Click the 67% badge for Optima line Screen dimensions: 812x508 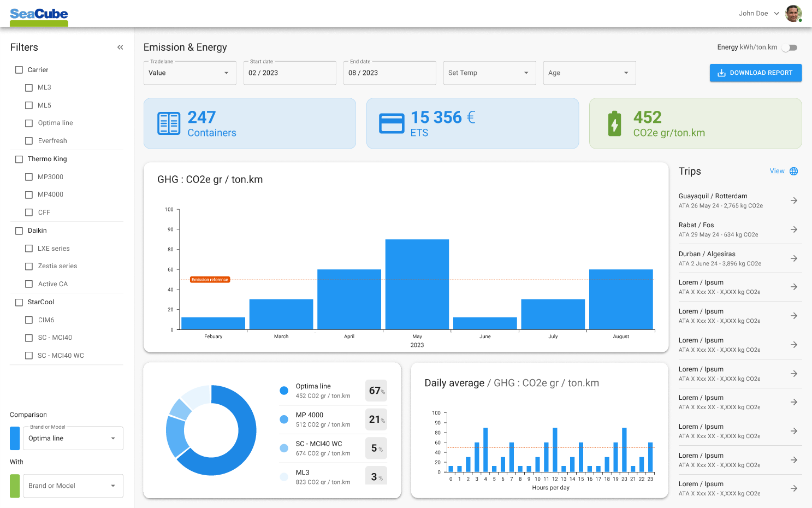pyautogui.click(x=376, y=391)
